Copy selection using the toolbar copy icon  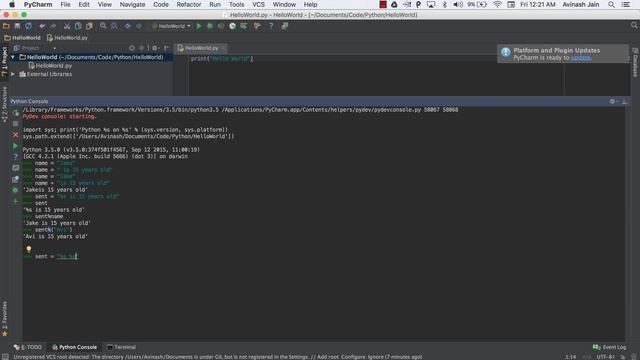[x=78, y=26]
